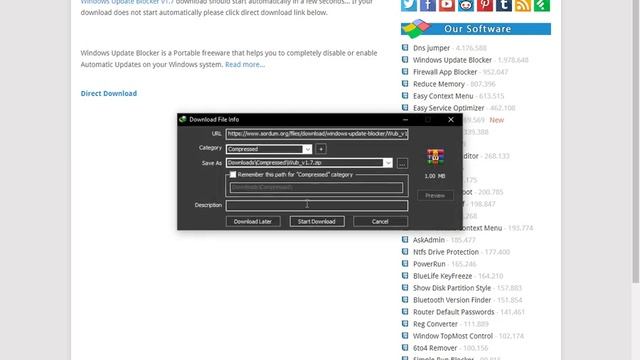Click the icon beside Dns Jumper

(405, 48)
